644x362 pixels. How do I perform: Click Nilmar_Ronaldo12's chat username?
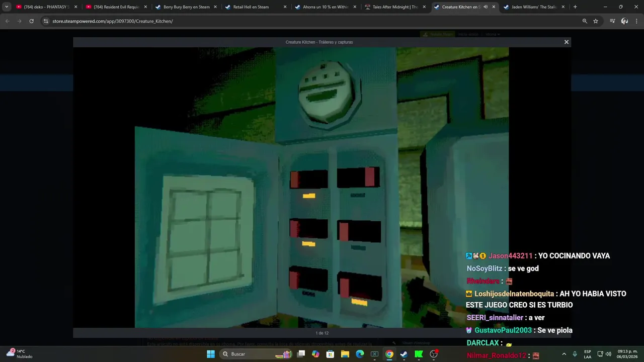pos(497,355)
